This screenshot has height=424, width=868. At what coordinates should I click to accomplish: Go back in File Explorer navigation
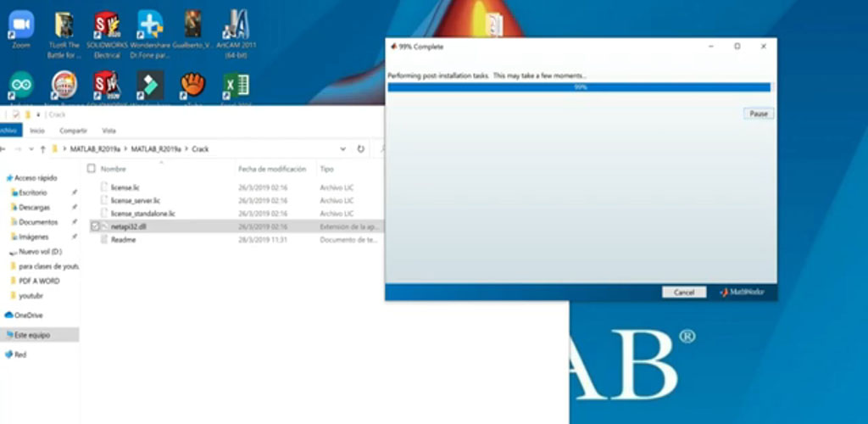[3, 149]
